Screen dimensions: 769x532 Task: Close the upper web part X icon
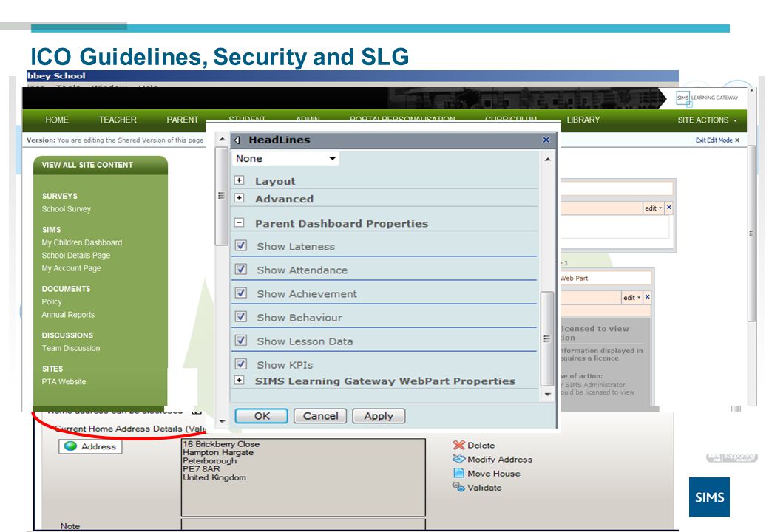pos(669,208)
